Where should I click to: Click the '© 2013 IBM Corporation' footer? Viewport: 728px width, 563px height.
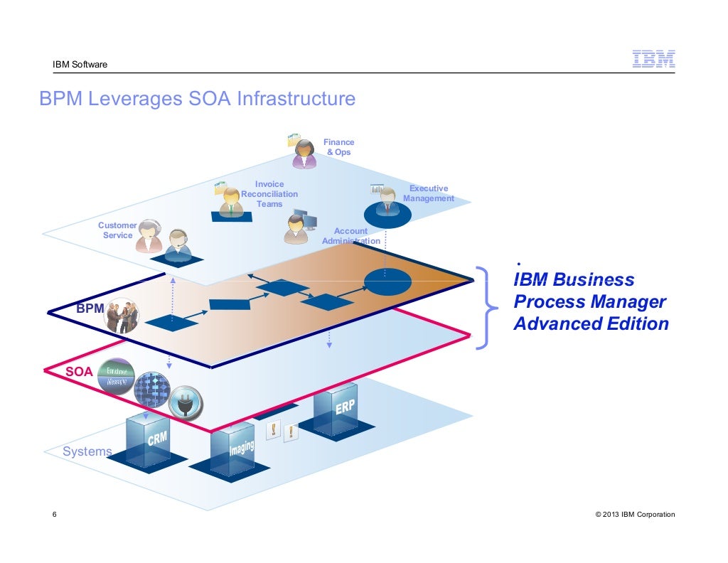[x=635, y=514]
